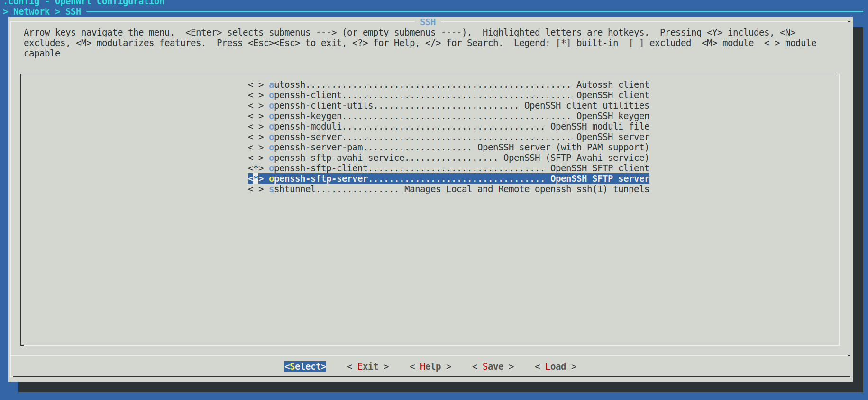Screen dimensions: 868x400
Task: Select the openssh-sftp-client entry name
Action: 319,168
